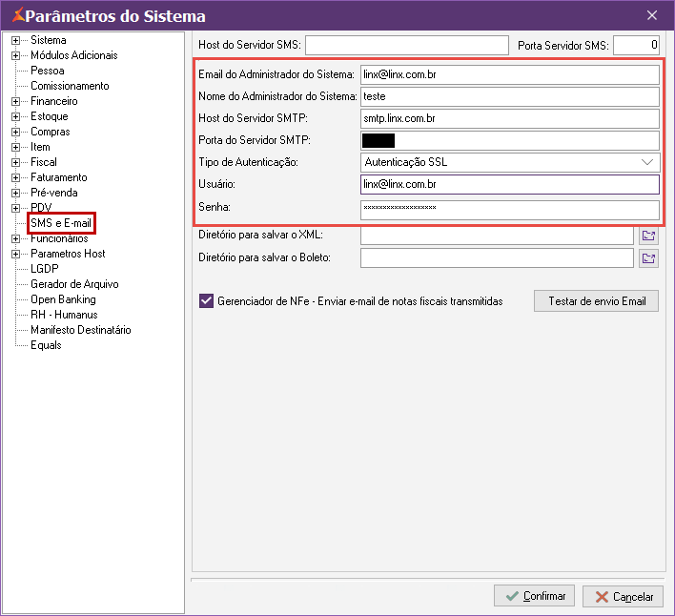The image size is (675, 616).
Task: Select SMS e E-mail tree item
Action: tap(61, 223)
